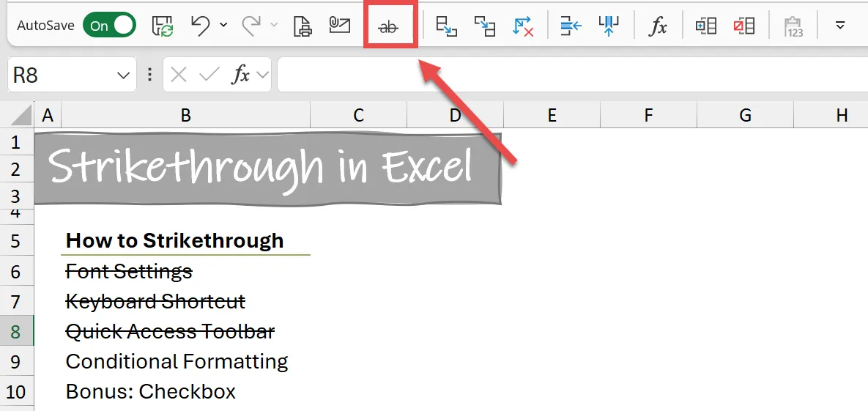Click the Redo arrow
Image resolution: width=868 pixels, height=411 pixels.
tap(252, 26)
